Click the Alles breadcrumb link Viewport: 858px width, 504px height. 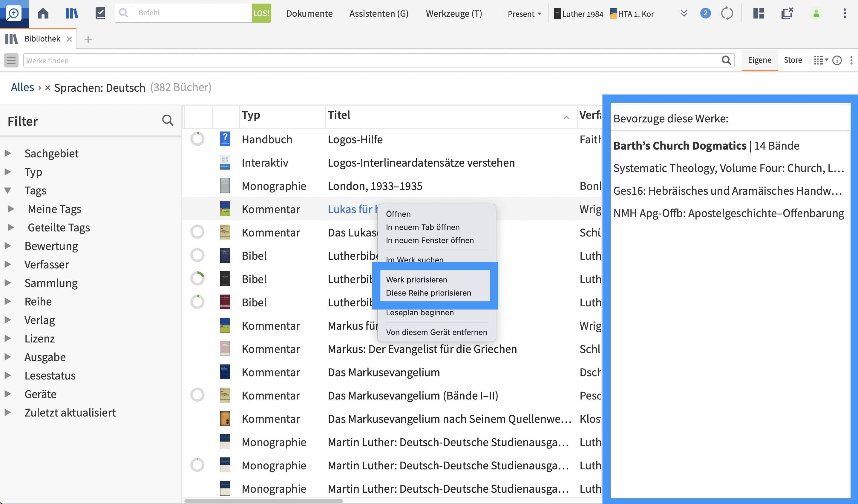coord(22,87)
